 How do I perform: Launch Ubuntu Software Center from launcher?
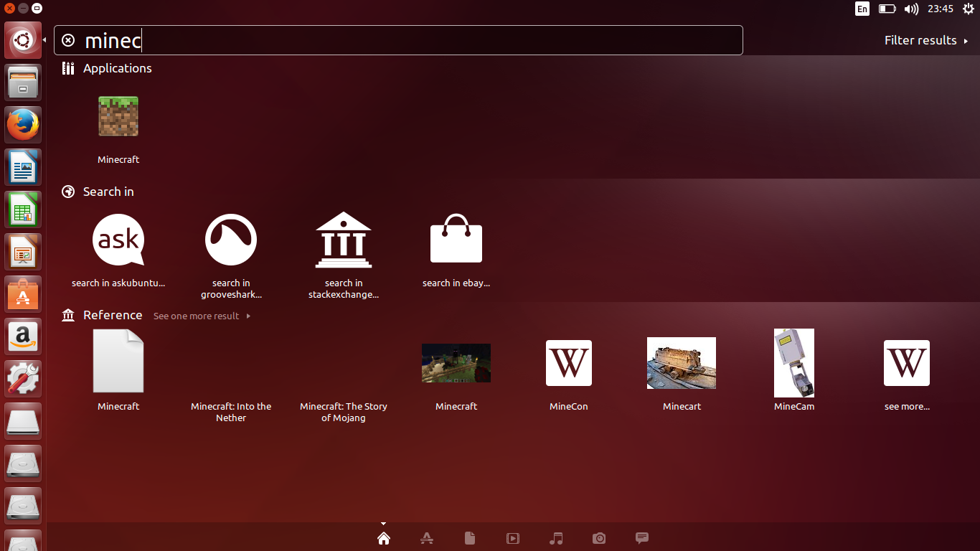pos(24,294)
